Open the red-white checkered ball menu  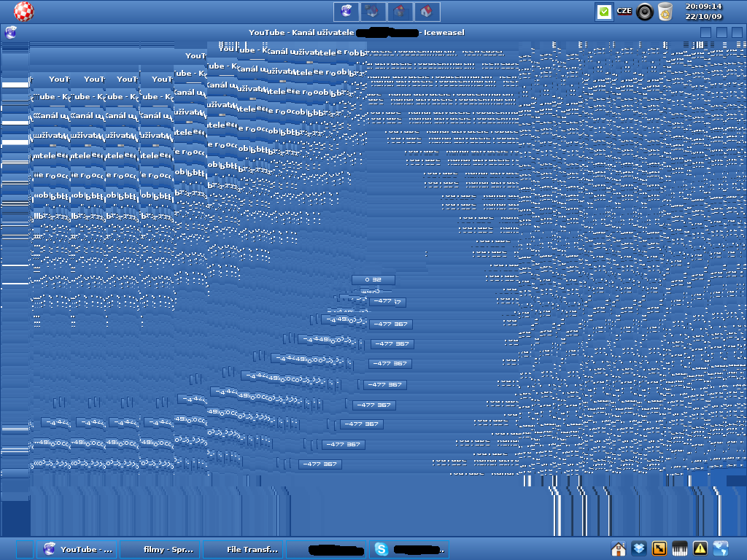click(x=24, y=12)
